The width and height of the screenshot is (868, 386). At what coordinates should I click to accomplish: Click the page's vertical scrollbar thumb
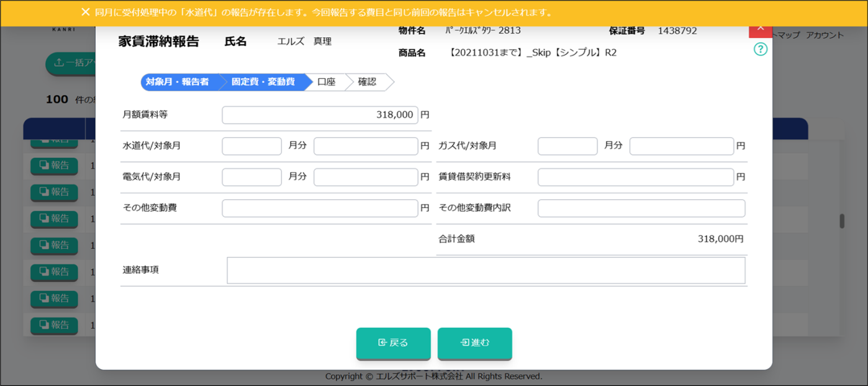tap(842, 222)
